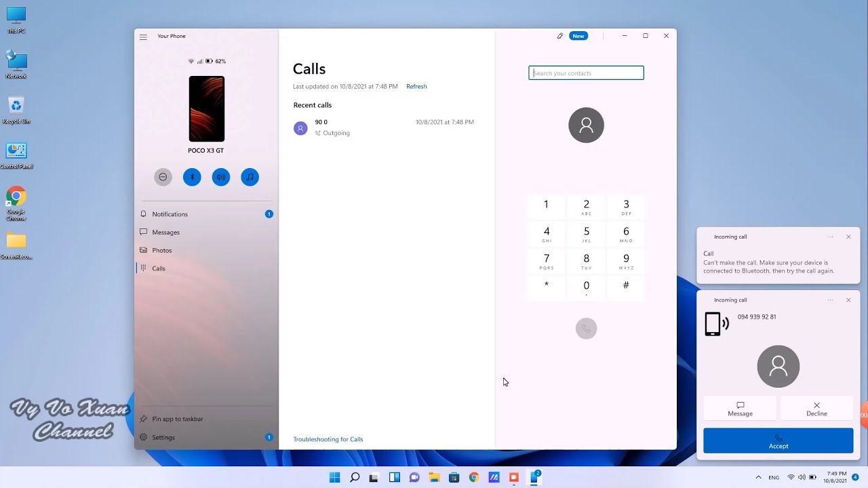Focus the Search your contacts field
This screenshot has height=488, width=868.
coord(586,73)
